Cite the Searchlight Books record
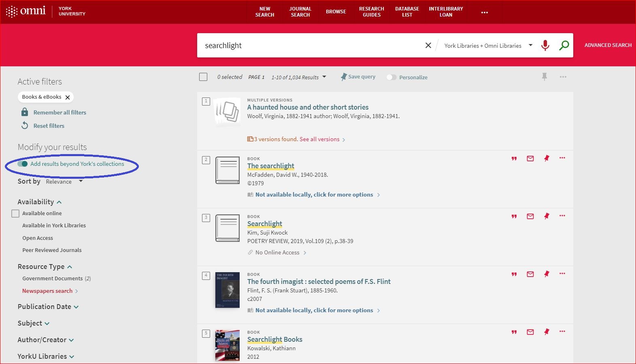The width and height of the screenshot is (636, 364). 514,332
